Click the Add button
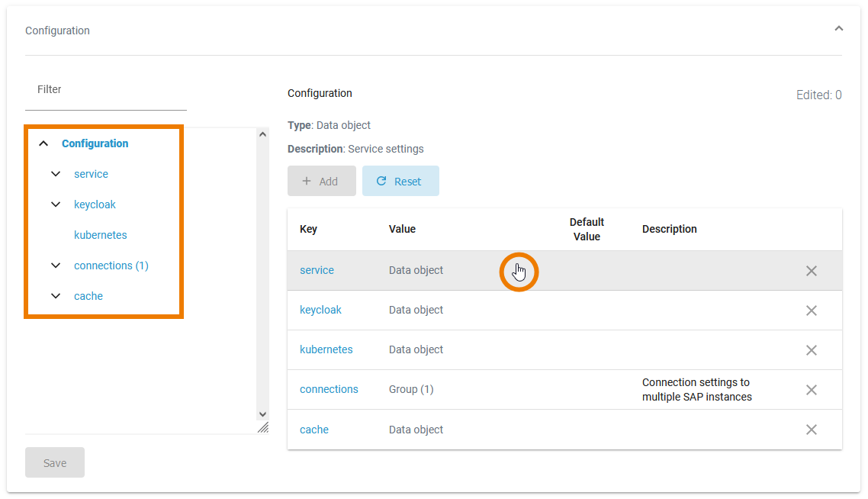 pyautogui.click(x=321, y=181)
